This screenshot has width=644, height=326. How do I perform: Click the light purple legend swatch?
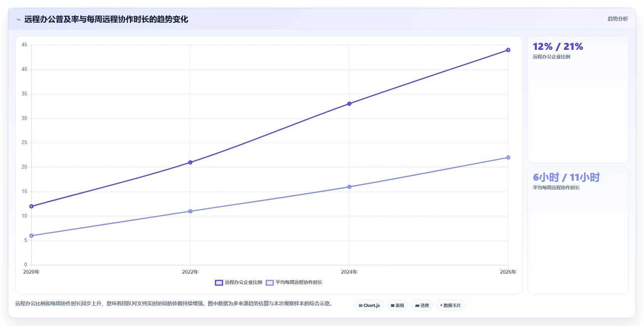click(x=270, y=282)
